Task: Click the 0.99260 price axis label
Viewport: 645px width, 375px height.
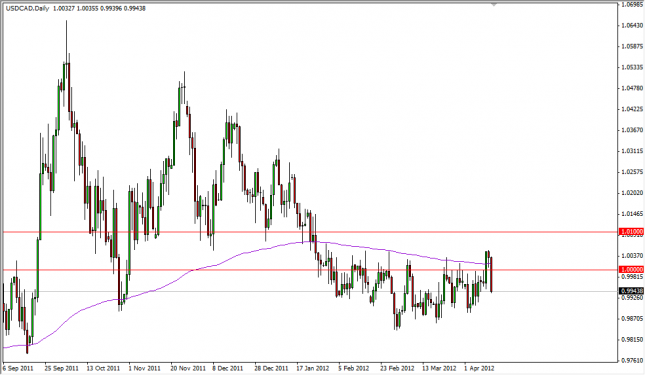Action: click(632, 298)
